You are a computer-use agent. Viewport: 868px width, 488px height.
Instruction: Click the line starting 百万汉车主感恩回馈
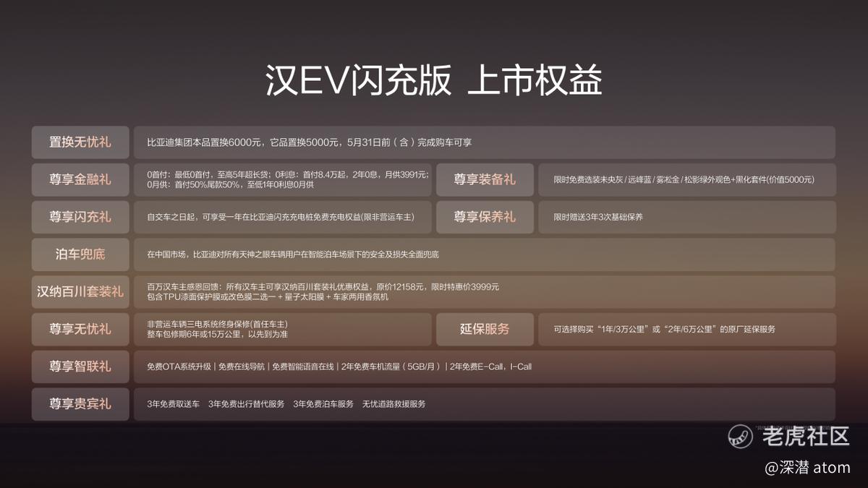click(323, 287)
